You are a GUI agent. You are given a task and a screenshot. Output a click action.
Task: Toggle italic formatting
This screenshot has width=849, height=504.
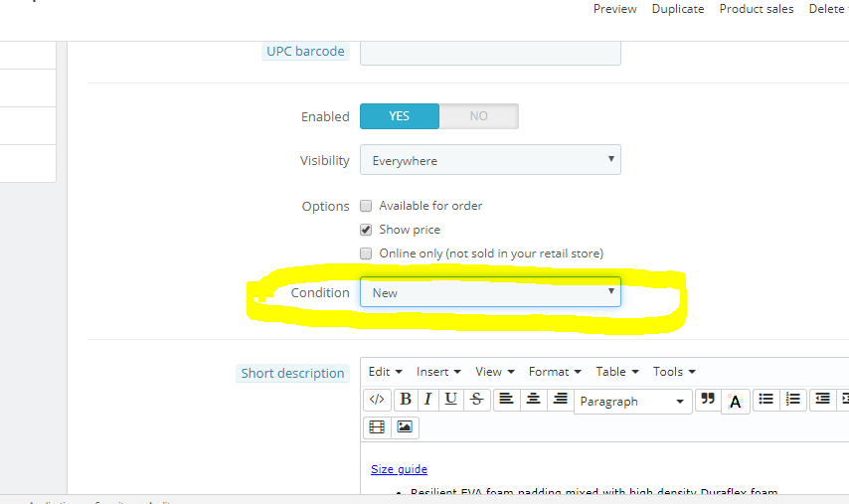click(427, 400)
